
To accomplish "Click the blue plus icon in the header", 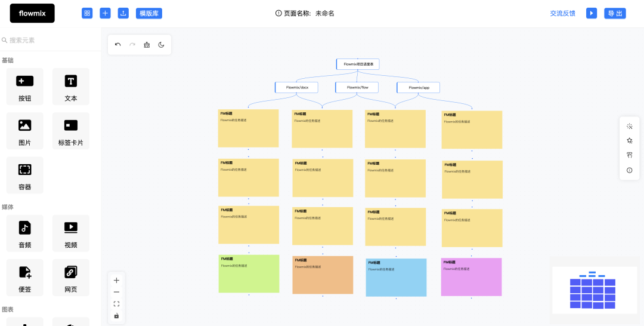I will pos(105,13).
